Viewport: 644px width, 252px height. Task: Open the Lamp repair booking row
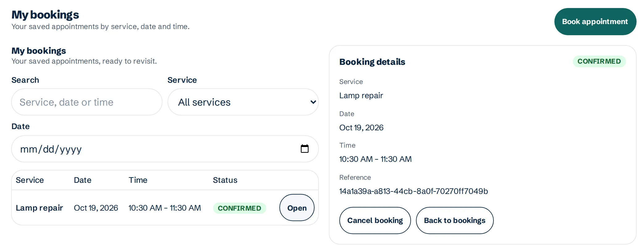[x=297, y=208]
